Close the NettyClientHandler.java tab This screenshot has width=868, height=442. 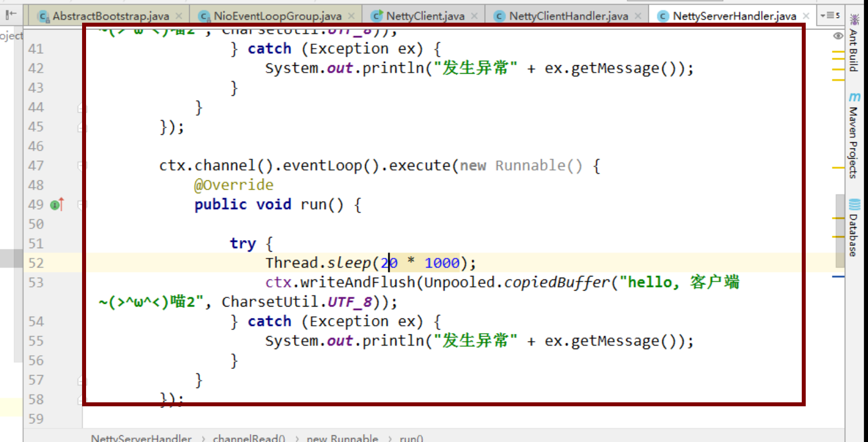coord(638,16)
